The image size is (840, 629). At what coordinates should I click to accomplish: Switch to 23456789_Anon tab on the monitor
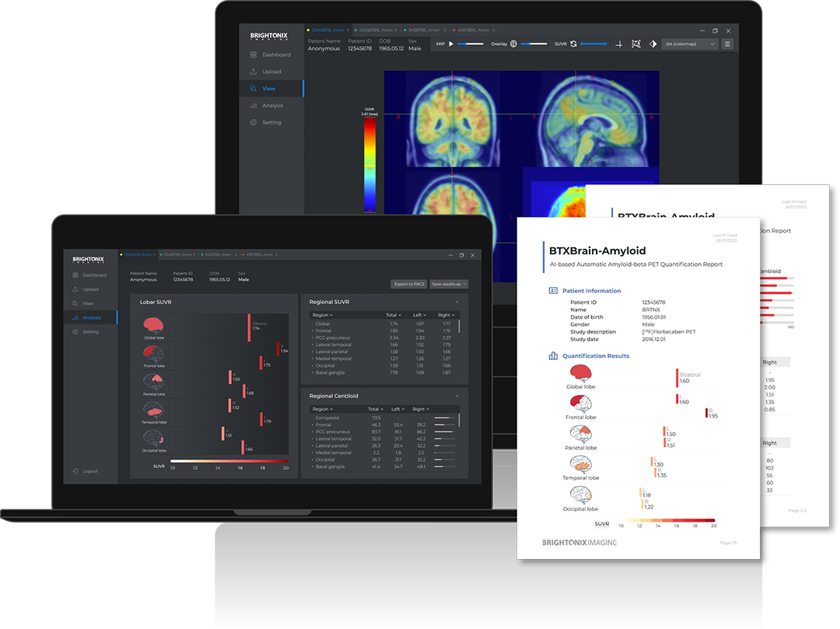pos(376,30)
